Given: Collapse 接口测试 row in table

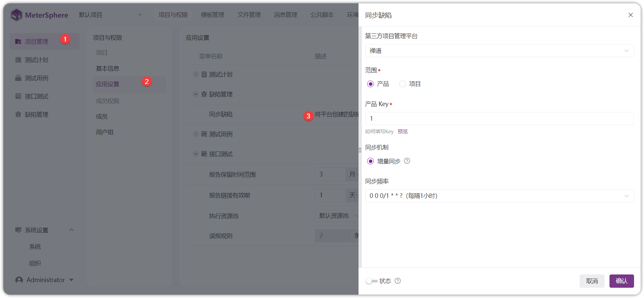Looking at the screenshot, I should tap(196, 154).
